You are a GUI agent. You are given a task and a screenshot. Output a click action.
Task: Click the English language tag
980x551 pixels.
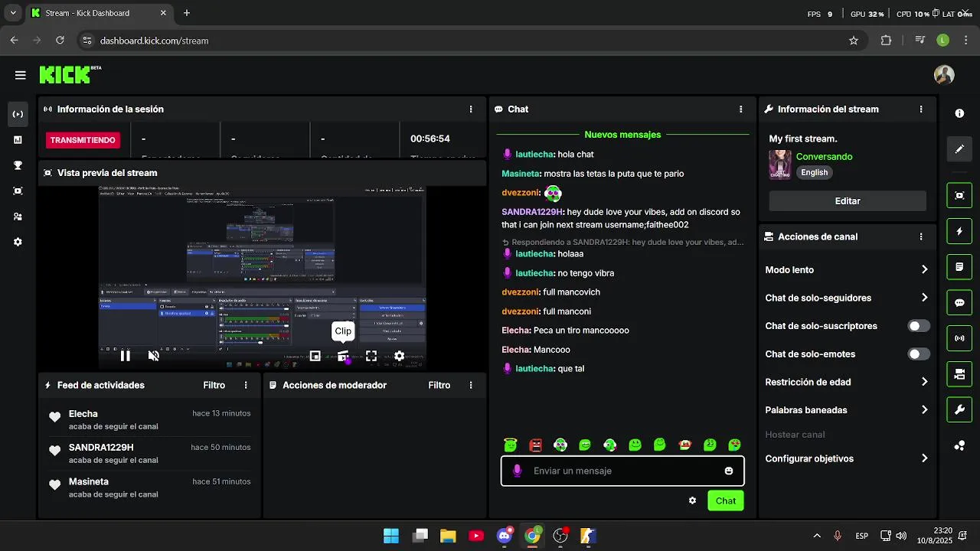(x=815, y=173)
